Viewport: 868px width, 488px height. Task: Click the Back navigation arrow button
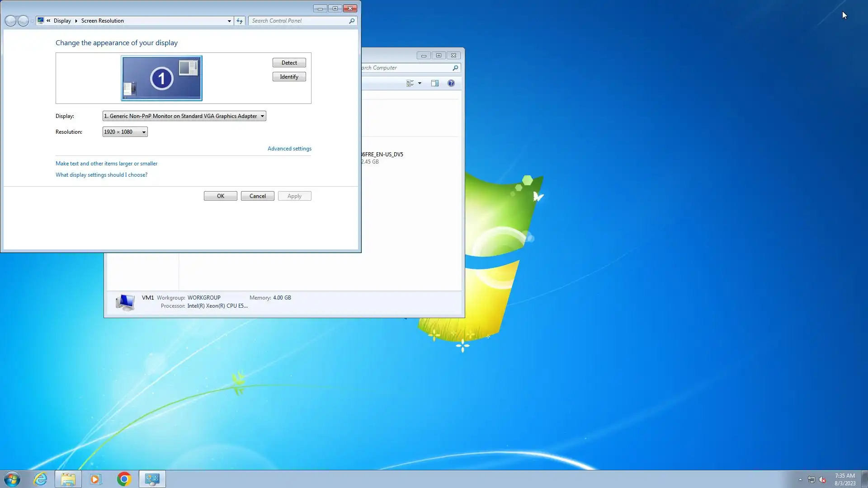click(x=10, y=21)
